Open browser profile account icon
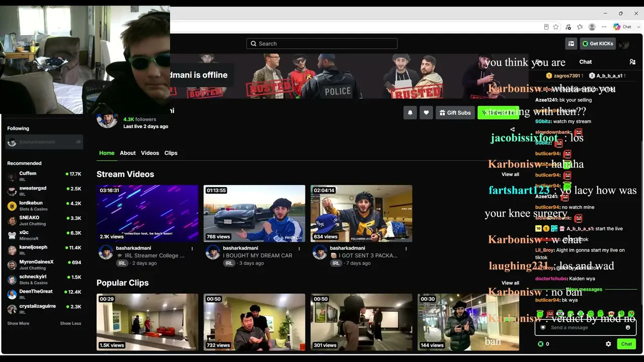Viewport: 644px width, 362px height. 592,27
